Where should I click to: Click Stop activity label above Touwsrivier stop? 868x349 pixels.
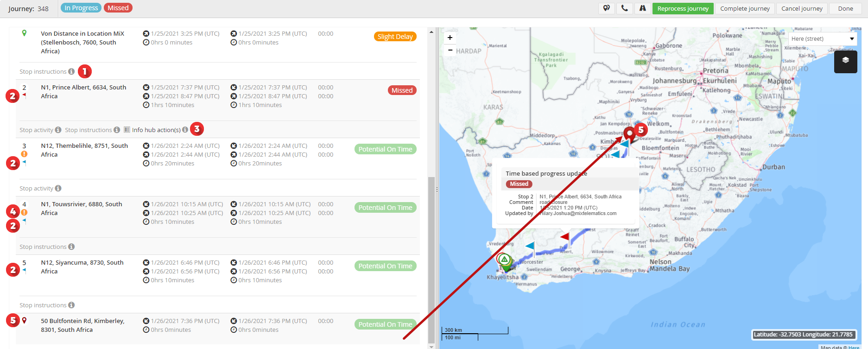[36, 188]
